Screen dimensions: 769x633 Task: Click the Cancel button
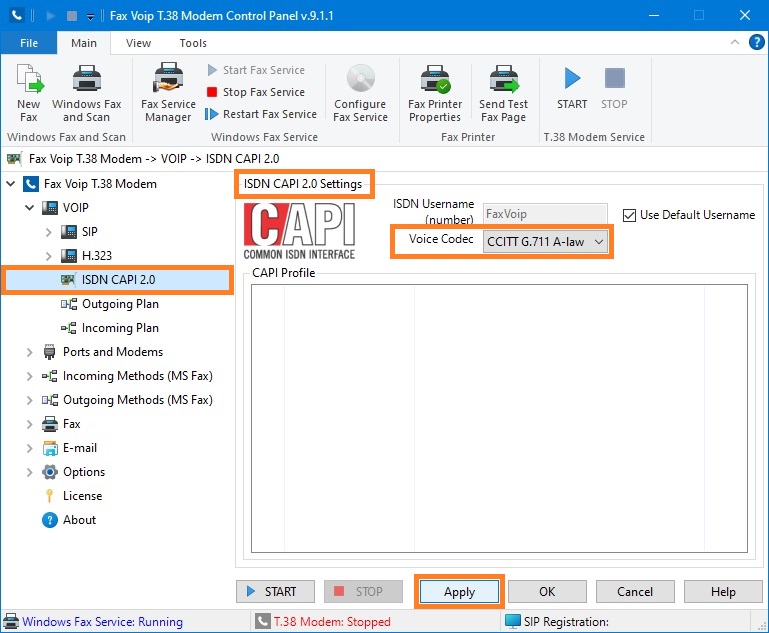pyautogui.click(x=635, y=592)
